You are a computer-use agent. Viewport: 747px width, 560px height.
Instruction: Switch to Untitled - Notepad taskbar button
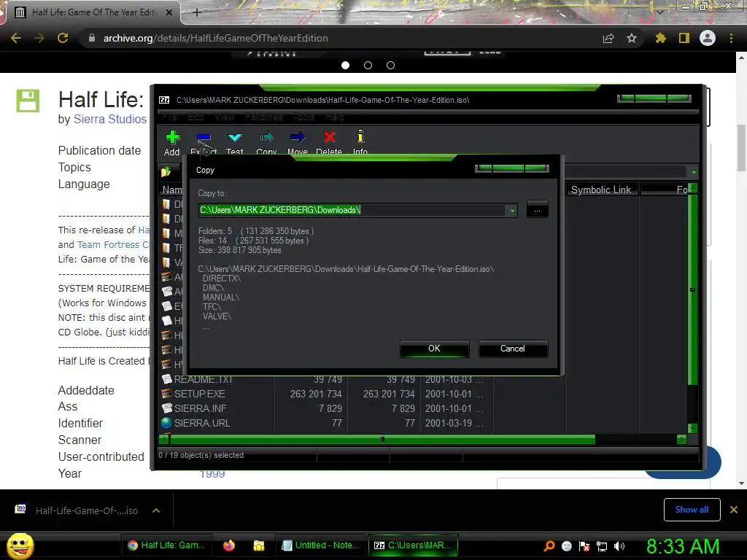[321, 545]
